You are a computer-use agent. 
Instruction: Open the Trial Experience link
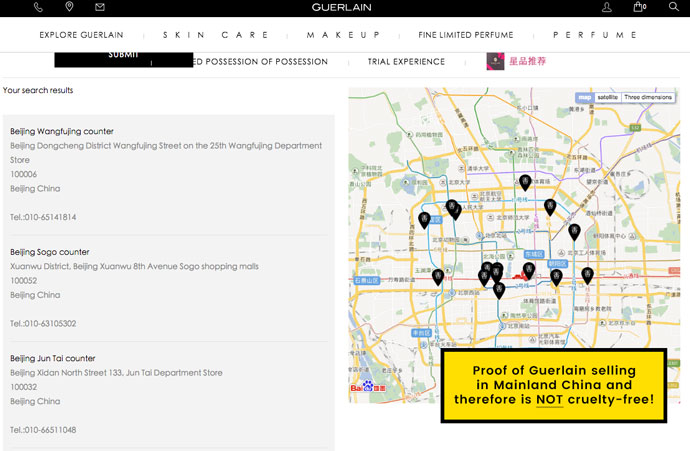pos(406,62)
